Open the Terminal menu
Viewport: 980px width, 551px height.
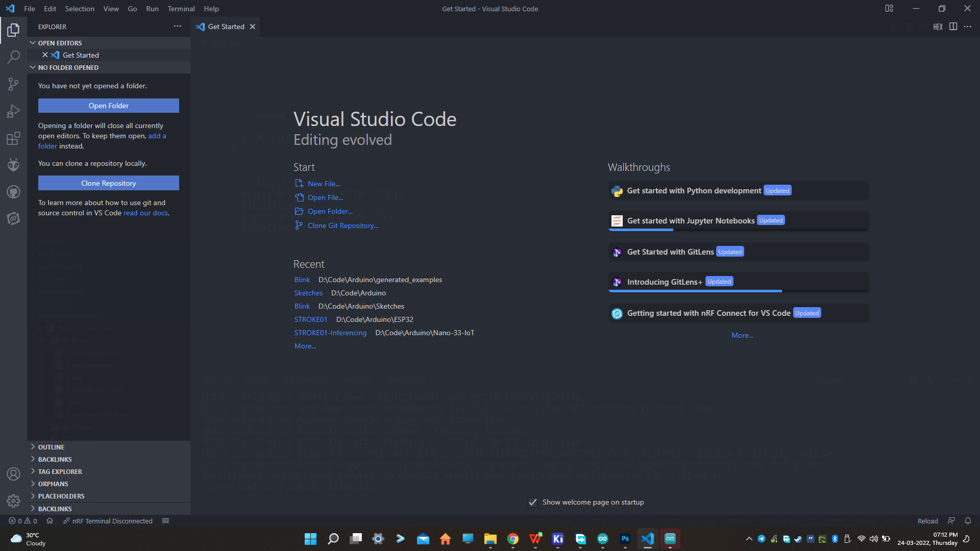(181, 9)
